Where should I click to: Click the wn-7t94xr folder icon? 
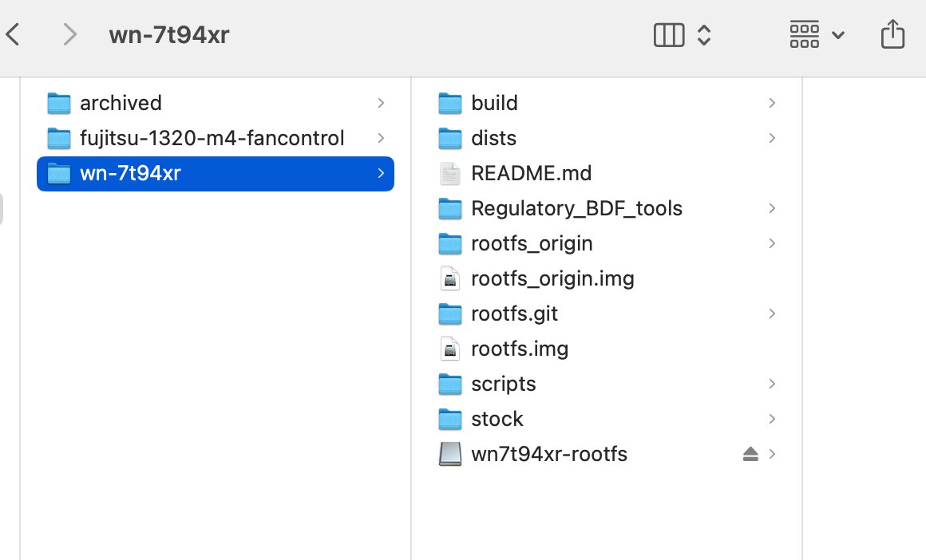(x=59, y=173)
